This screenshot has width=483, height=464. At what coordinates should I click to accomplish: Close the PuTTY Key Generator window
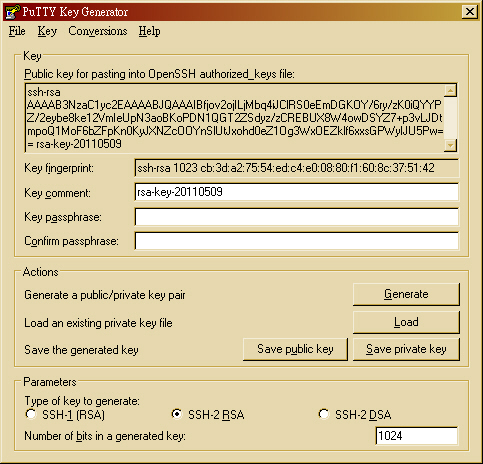coord(470,12)
